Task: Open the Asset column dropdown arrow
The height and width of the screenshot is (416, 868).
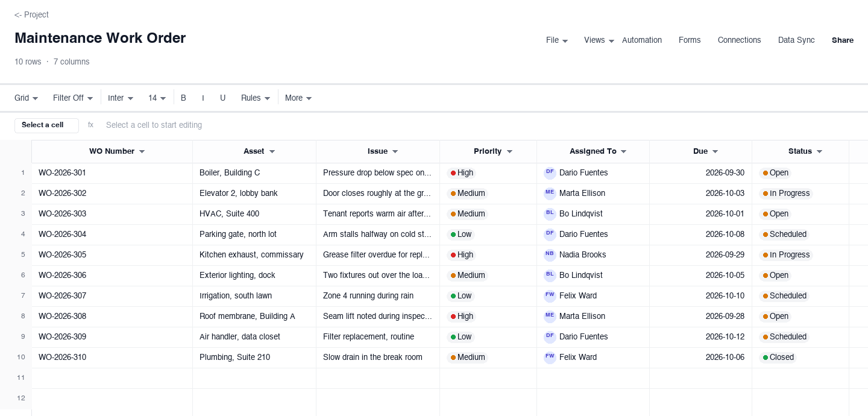Action: (x=272, y=152)
